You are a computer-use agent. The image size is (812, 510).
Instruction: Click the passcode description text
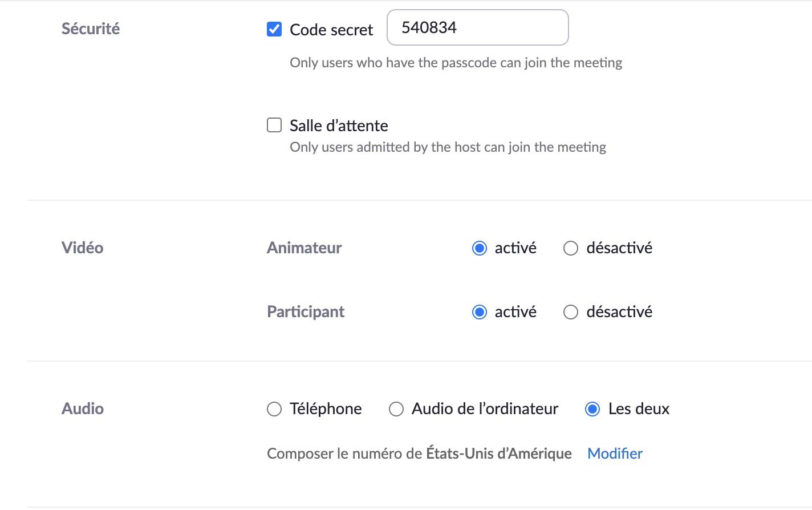tap(456, 63)
